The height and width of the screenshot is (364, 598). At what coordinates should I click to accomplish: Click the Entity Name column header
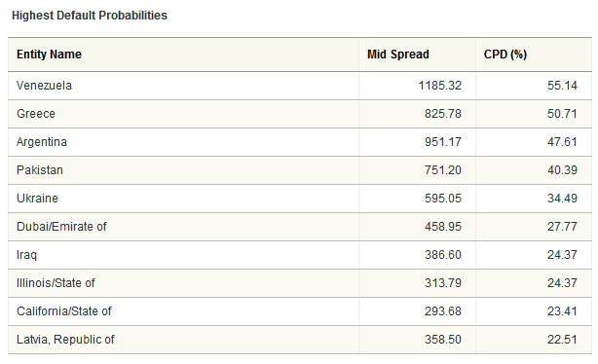point(49,55)
